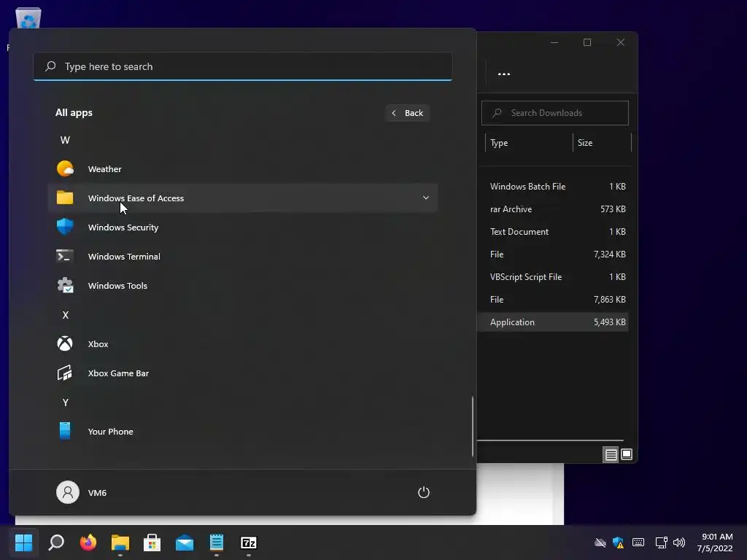Click the Start menu search box
747x560 pixels.
tap(242, 66)
